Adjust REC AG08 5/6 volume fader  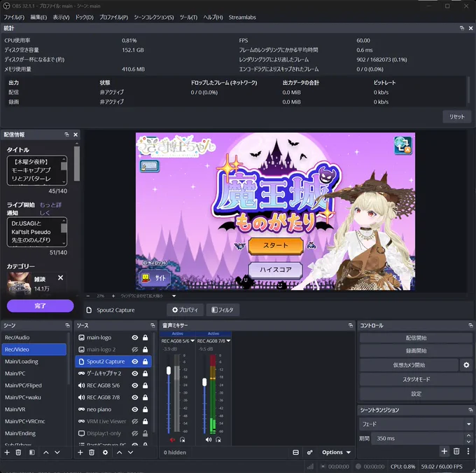(169, 370)
